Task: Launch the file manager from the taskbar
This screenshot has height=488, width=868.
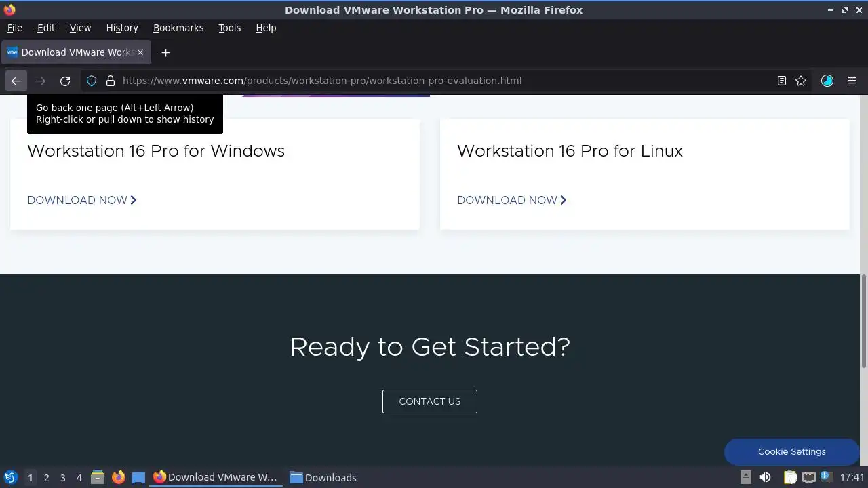Action: 98,478
